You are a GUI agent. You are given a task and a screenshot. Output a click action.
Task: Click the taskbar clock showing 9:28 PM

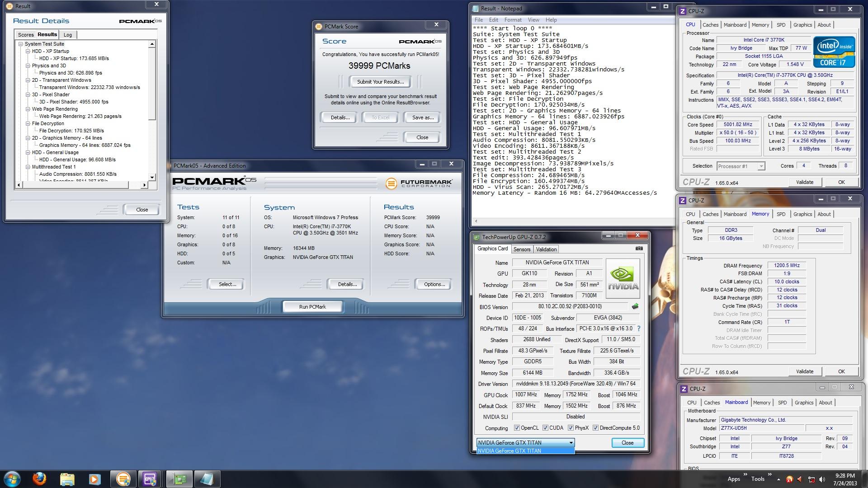[x=844, y=475]
